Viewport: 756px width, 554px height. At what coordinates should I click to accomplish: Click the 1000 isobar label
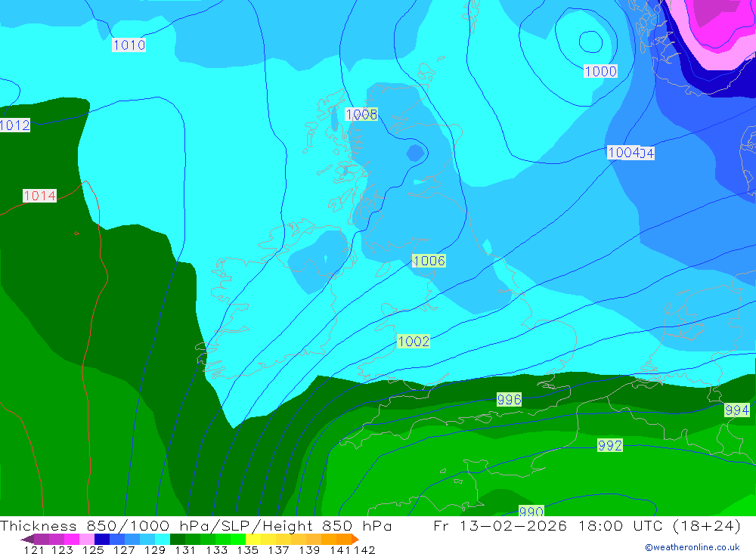pos(600,71)
